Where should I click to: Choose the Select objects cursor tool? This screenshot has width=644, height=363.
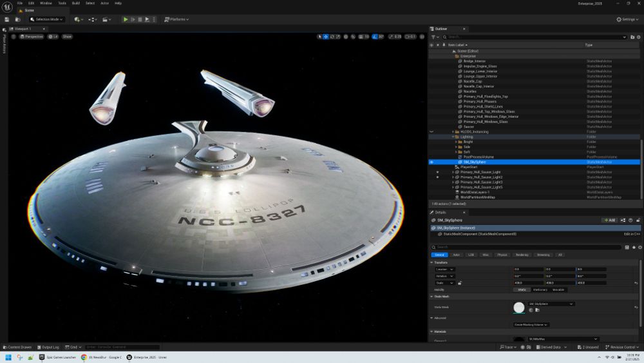tap(319, 37)
